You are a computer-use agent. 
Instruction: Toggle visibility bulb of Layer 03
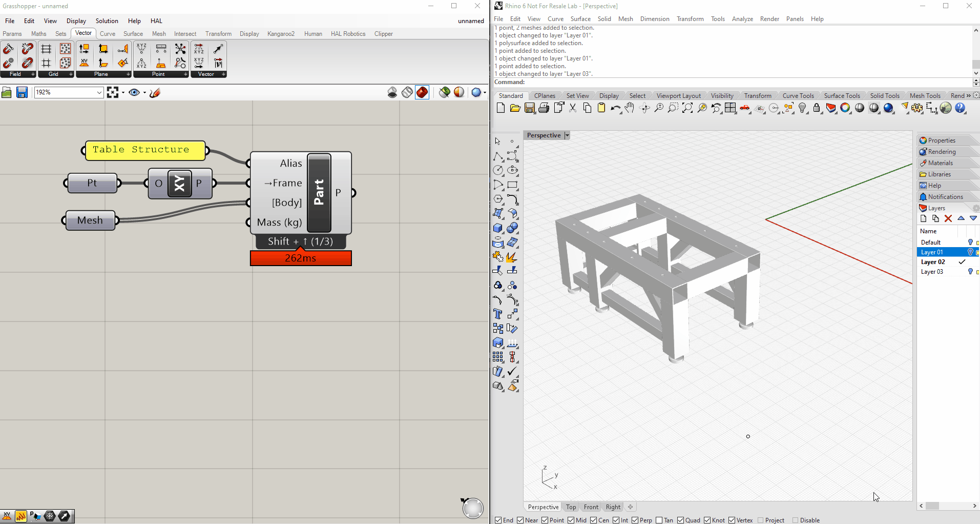point(970,272)
